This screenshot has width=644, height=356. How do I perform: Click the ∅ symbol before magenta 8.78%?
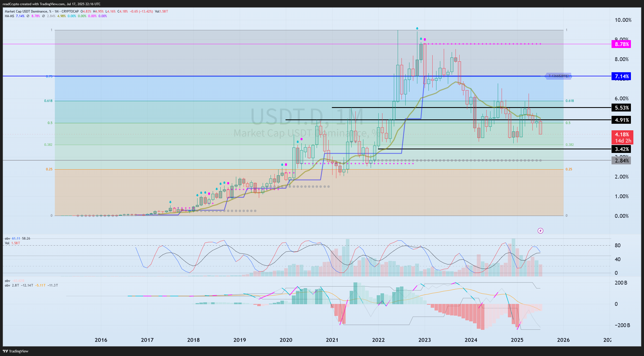[x=28, y=16]
